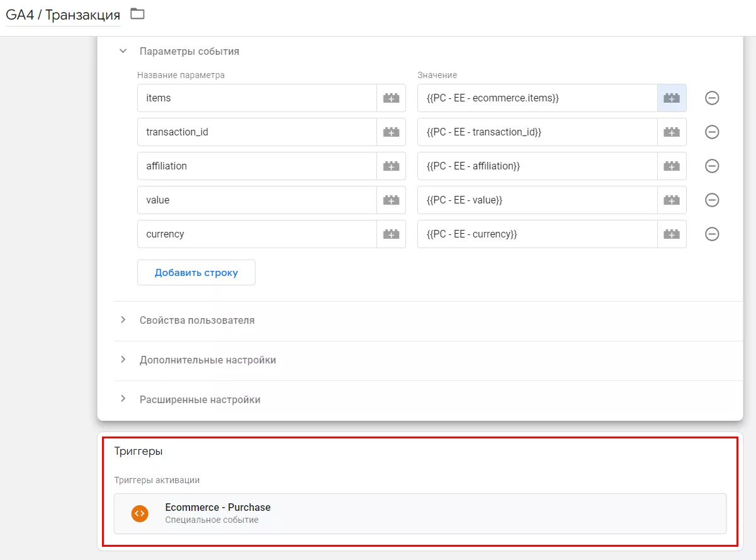Click the Добавить строку button
Viewport: 756px width, 560px height.
coord(196,273)
